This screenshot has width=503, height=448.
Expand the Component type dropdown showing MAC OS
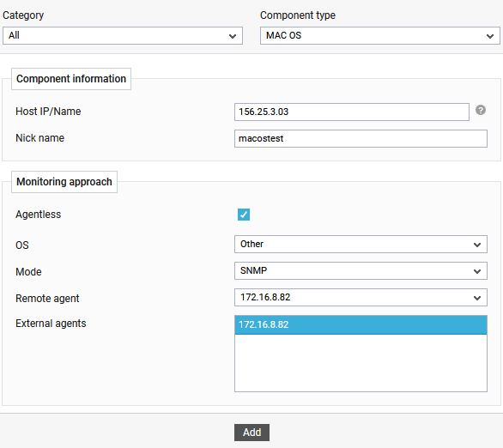coord(379,35)
